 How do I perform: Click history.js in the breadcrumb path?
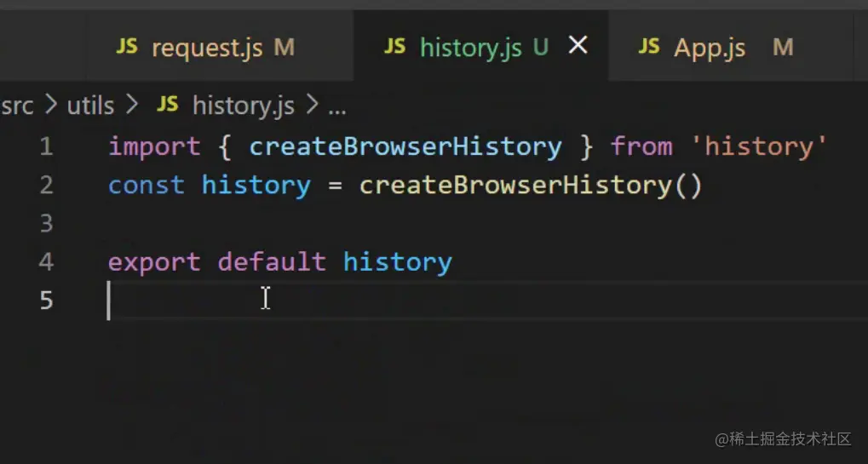[x=243, y=105]
